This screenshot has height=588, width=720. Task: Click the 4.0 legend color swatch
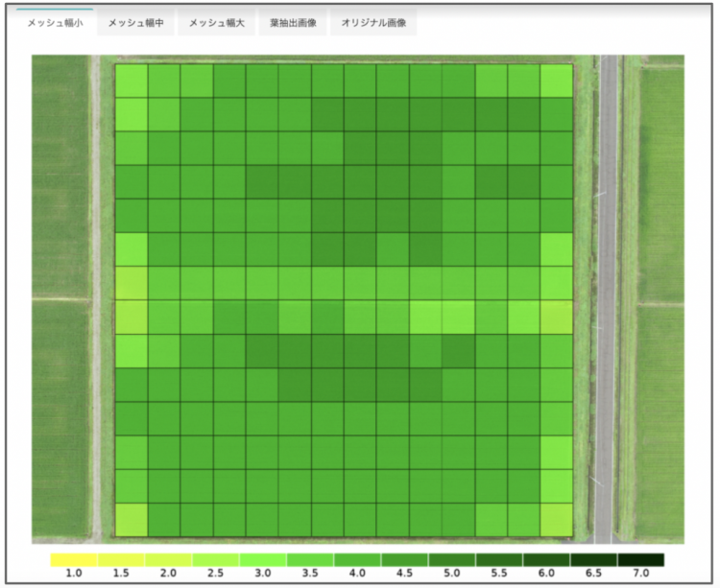(358, 560)
